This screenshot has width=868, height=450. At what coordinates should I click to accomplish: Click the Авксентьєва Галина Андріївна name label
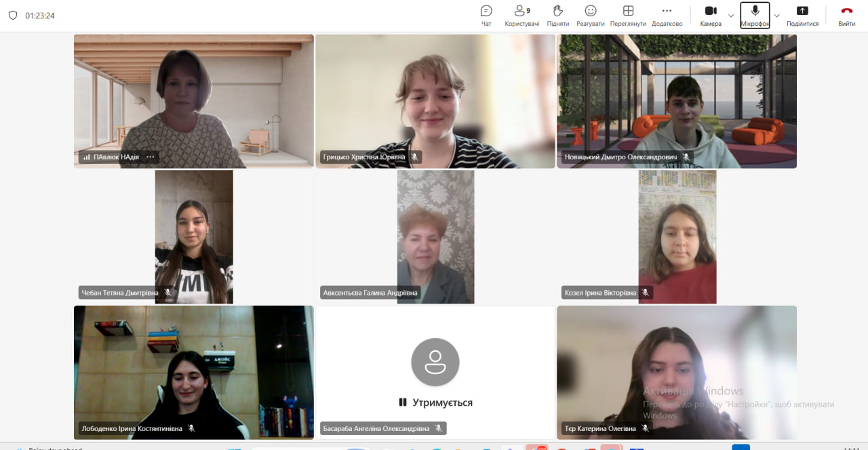370,293
